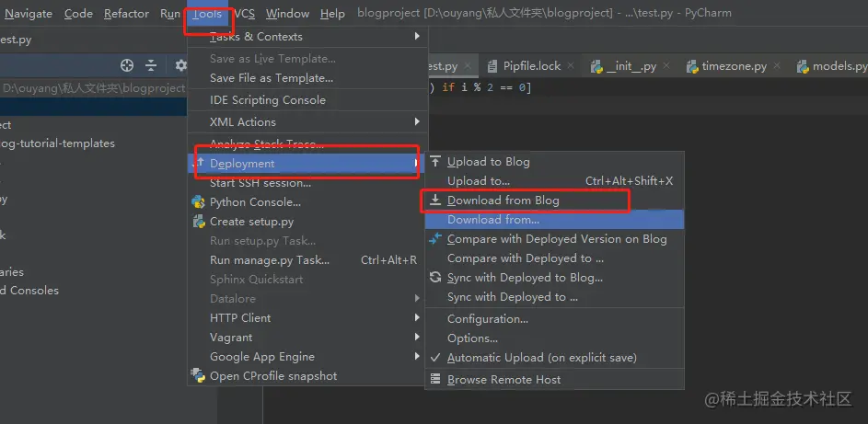
Task: Choose Sync with Deployed to ...
Action: click(554, 297)
